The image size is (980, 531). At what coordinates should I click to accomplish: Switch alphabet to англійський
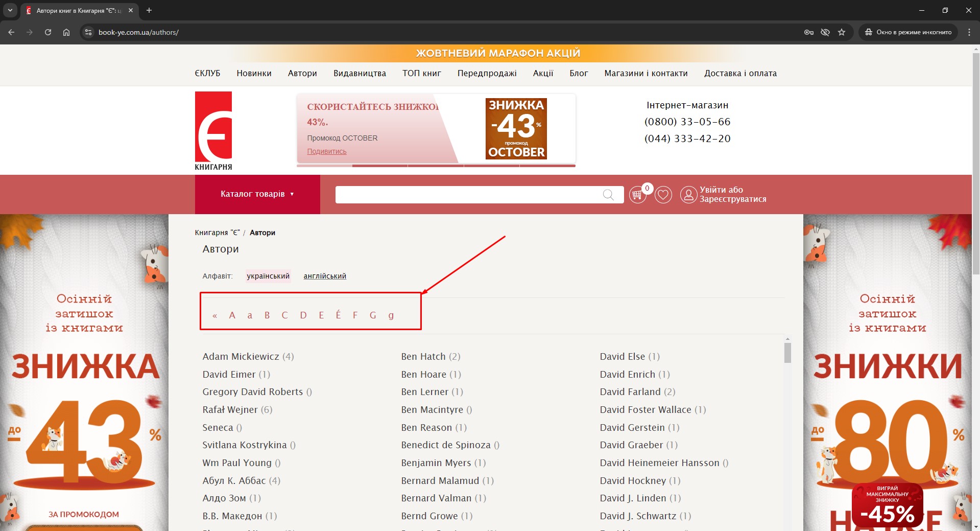coord(325,276)
